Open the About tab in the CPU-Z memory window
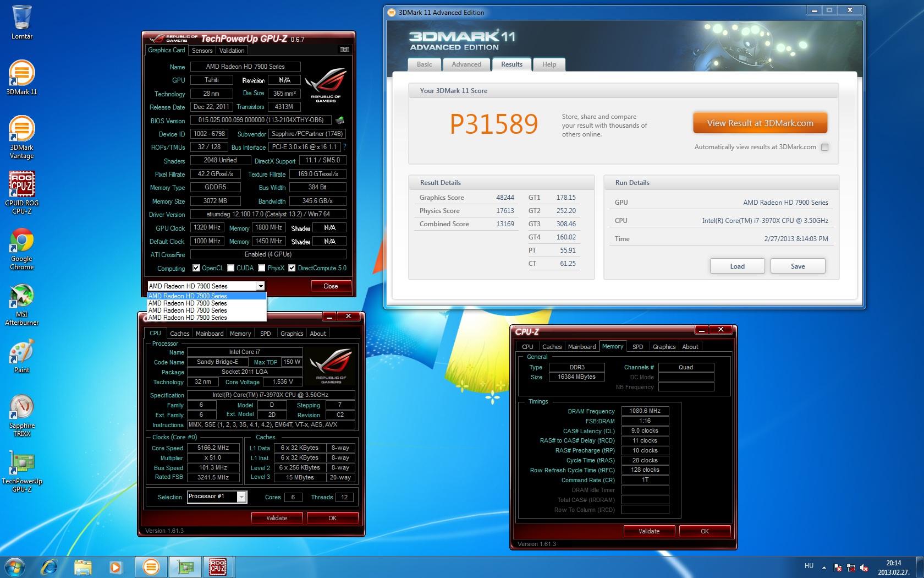924x578 pixels. [690, 347]
